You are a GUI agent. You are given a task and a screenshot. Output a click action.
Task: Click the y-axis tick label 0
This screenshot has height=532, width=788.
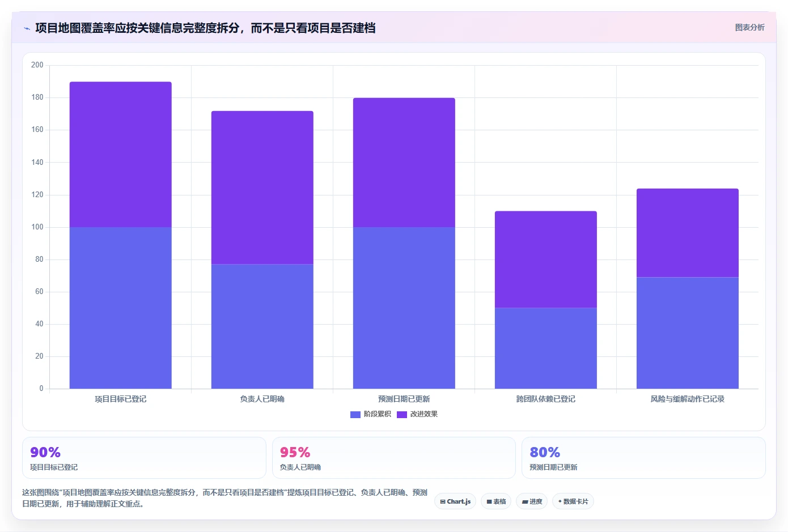point(41,389)
